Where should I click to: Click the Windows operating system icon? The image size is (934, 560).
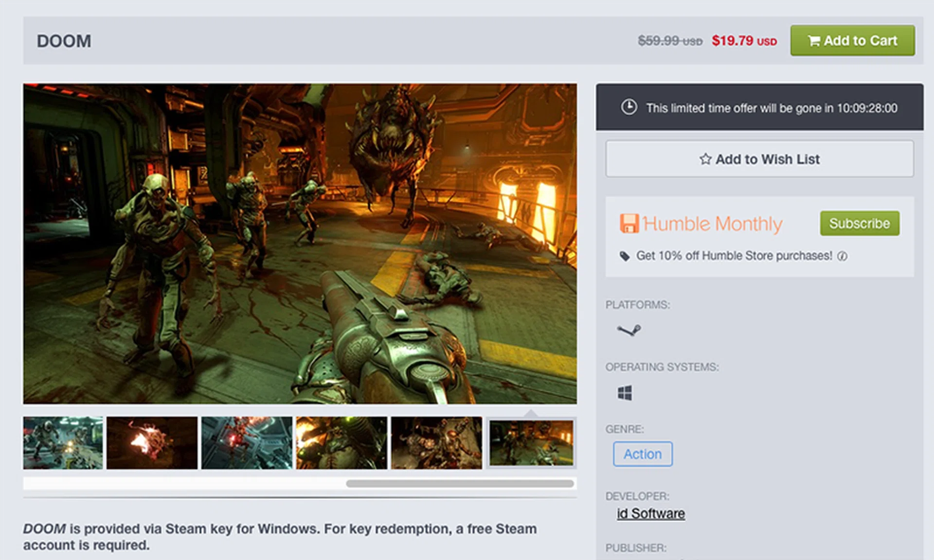point(625,393)
